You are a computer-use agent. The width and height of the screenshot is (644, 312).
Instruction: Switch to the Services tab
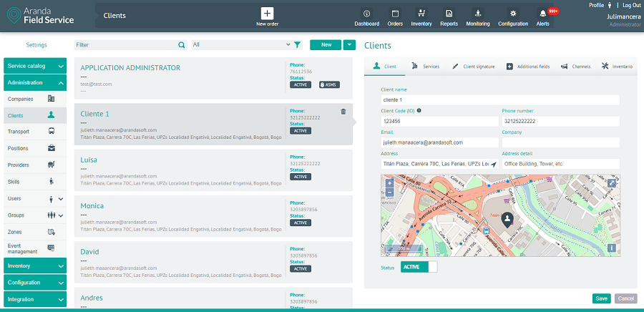[426, 66]
